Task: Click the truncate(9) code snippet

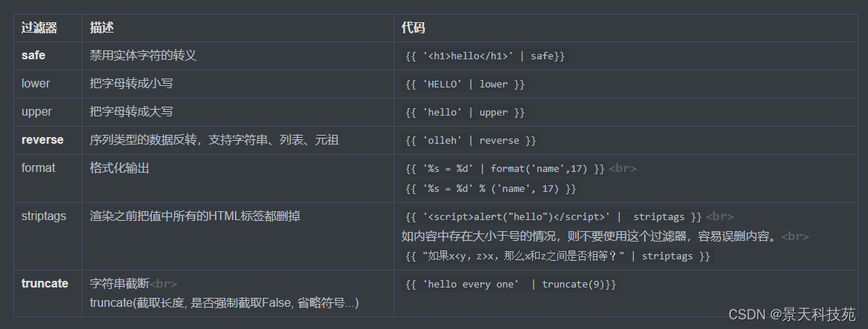Action: [510, 285]
